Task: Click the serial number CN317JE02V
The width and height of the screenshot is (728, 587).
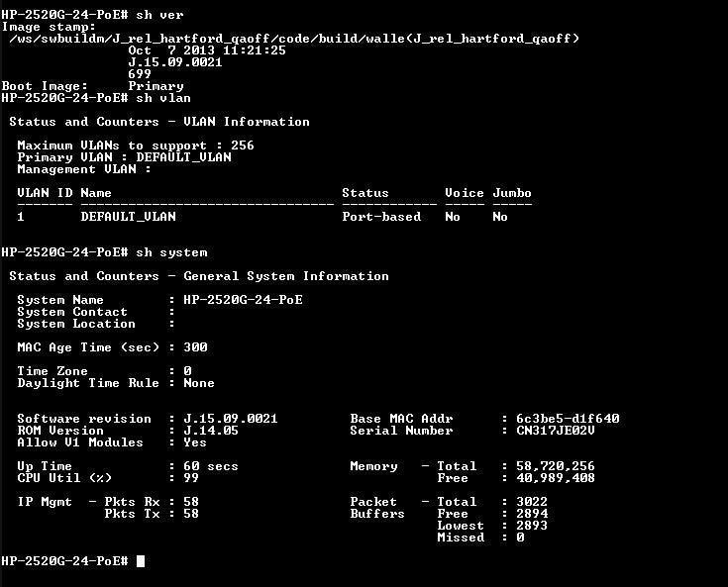Action: [556, 431]
